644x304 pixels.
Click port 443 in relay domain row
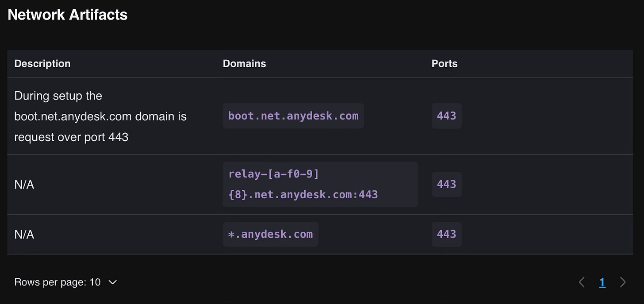[446, 185]
